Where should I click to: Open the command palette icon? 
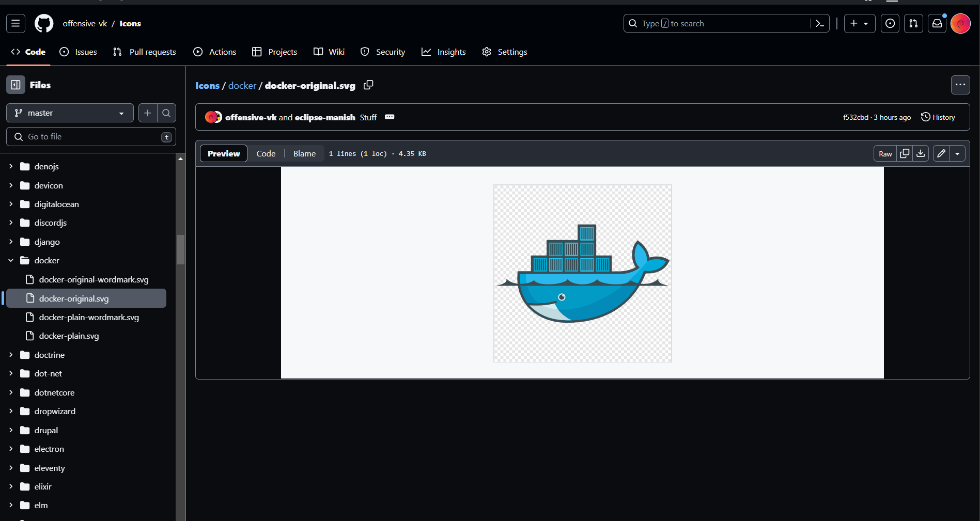tap(820, 23)
